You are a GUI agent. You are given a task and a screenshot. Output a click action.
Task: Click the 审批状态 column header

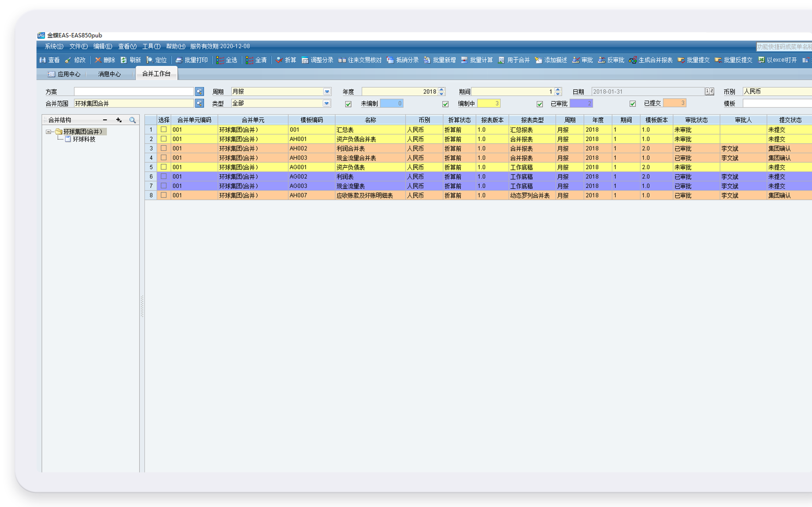(696, 120)
